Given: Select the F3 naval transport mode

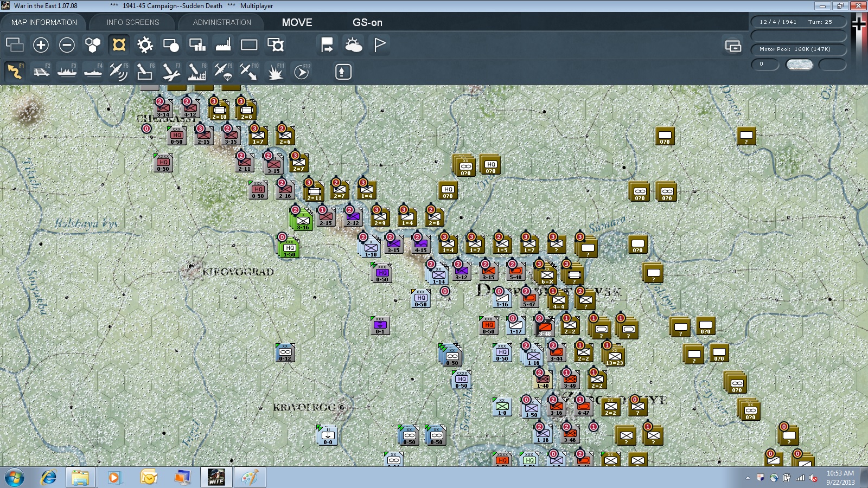Looking at the screenshot, I should [x=67, y=72].
